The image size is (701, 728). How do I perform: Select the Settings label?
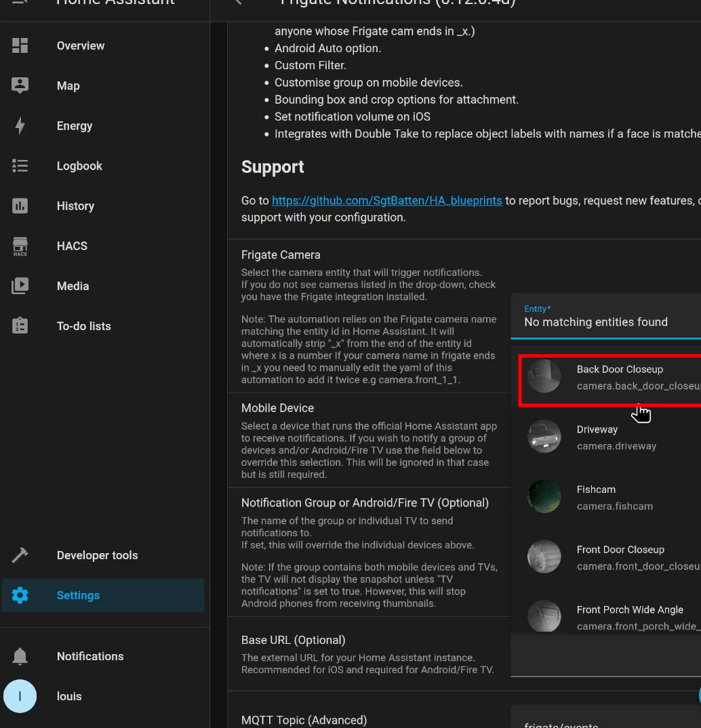(x=78, y=595)
